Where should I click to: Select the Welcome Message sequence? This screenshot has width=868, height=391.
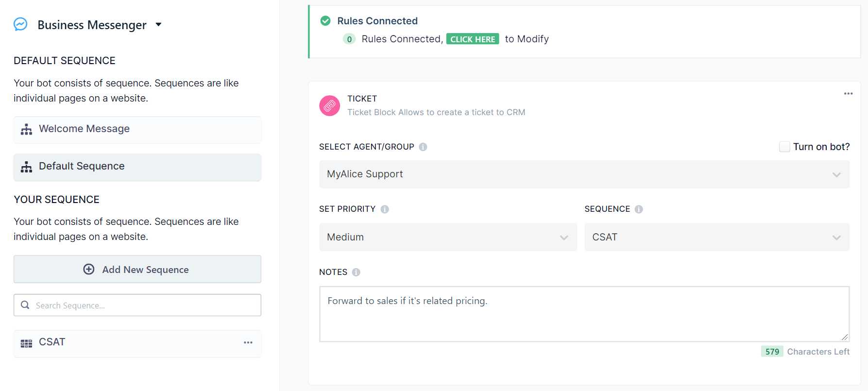coord(137,129)
